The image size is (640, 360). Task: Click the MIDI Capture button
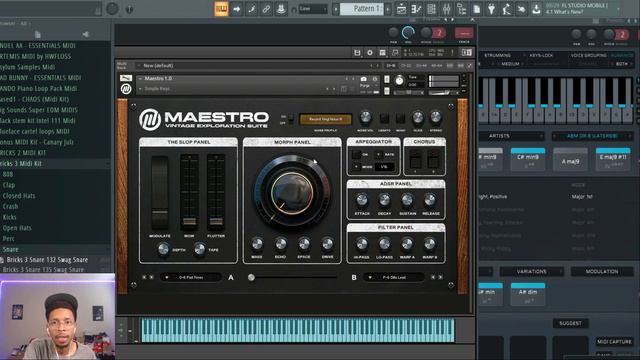(614, 342)
